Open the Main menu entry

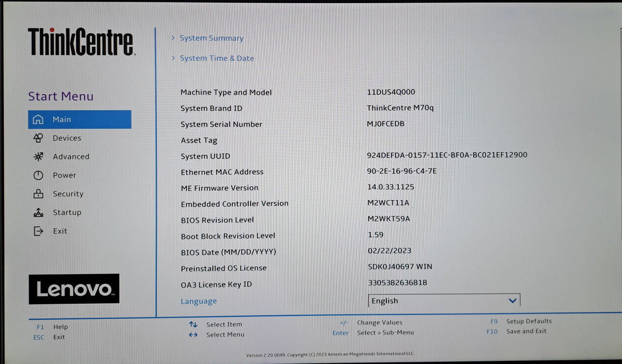[80, 120]
